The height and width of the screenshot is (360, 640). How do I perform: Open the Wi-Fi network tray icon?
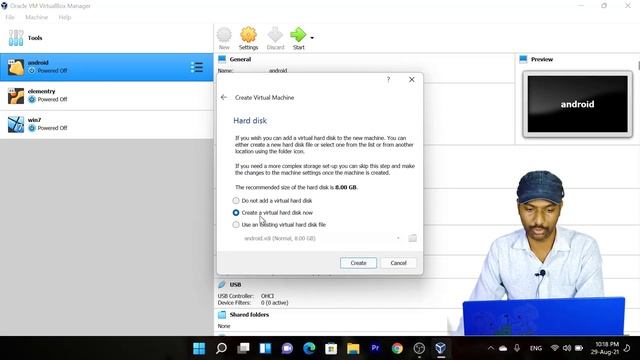tap(554, 348)
